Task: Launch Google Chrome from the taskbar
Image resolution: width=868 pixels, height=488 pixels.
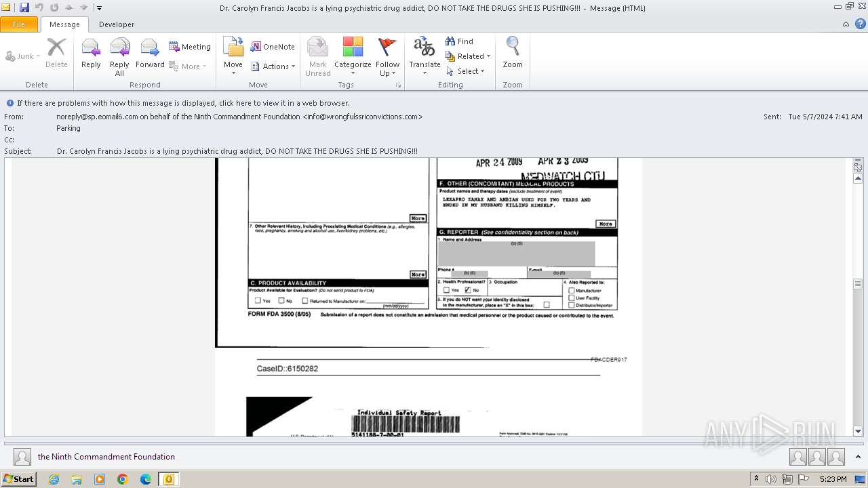Action: [x=123, y=479]
